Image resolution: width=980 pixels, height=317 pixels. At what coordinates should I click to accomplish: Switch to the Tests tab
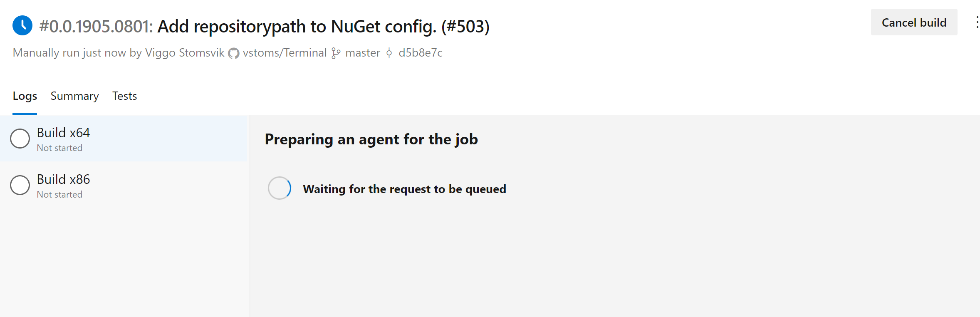click(x=124, y=96)
